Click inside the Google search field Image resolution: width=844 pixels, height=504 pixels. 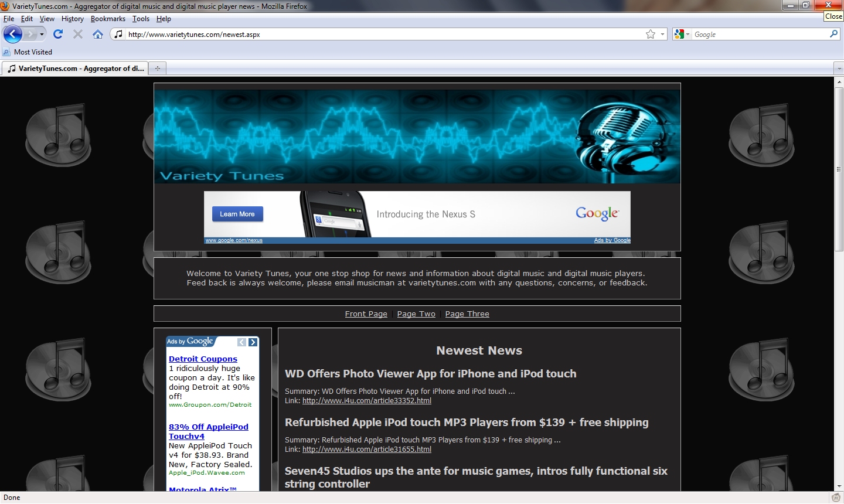[759, 35]
